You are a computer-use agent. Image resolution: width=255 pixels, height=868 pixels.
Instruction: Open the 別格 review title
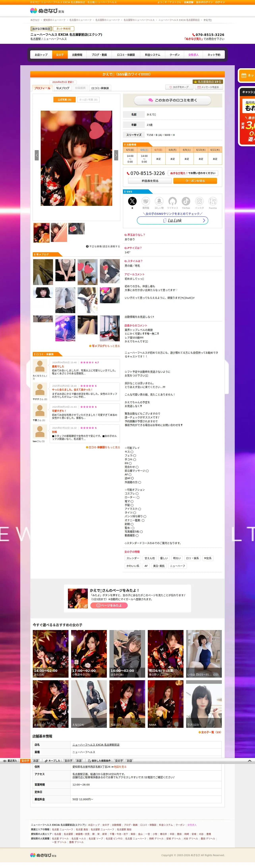pyautogui.click(x=55, y=432)
